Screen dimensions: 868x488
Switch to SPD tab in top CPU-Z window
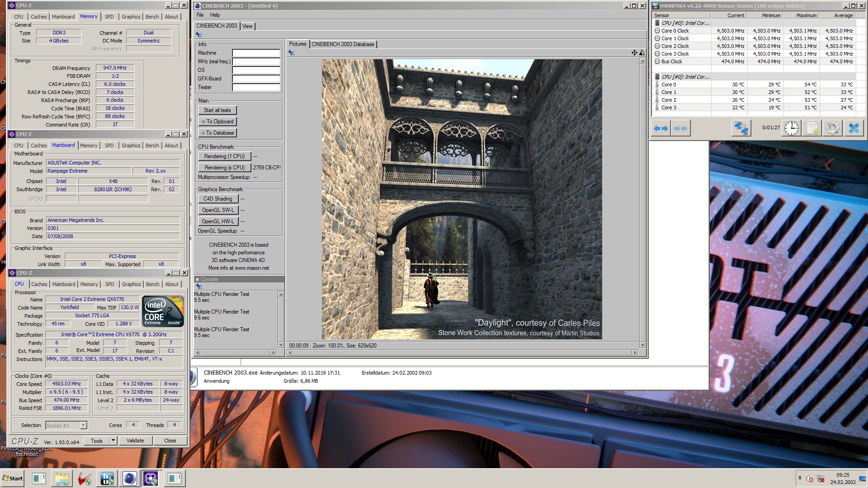(x=109, y=17)
